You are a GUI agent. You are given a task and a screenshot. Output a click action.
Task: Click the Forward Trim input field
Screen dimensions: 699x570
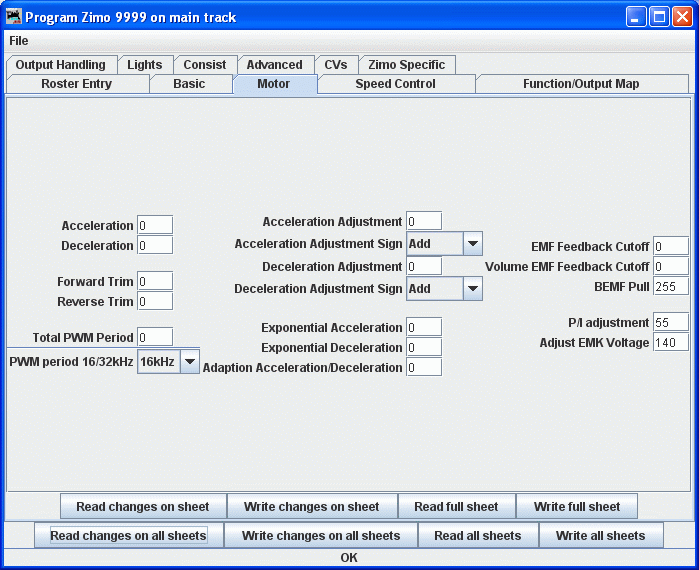click(x=155, y=281)
